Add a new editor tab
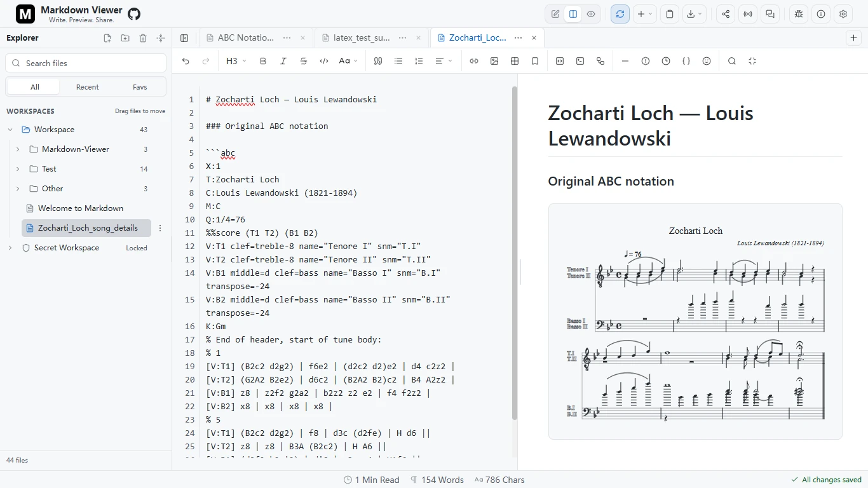The width and height of the screenshot is (868, 488). click(x=854, y=38)
